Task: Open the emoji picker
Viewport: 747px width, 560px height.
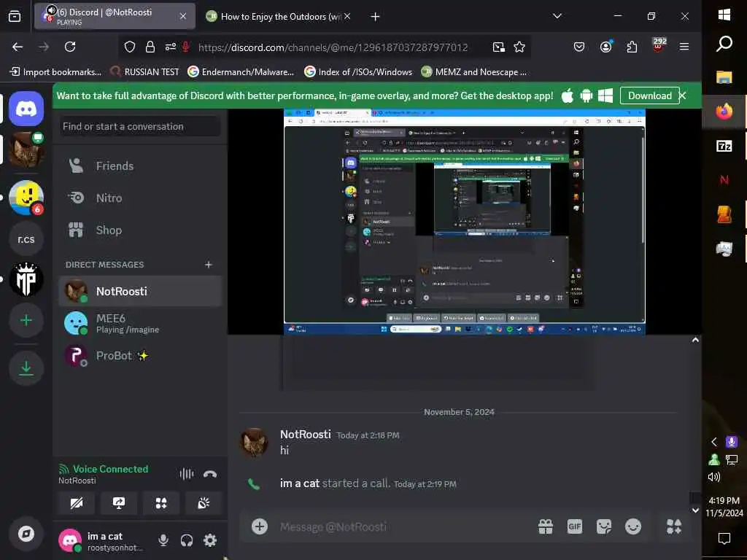Action: 633,526
